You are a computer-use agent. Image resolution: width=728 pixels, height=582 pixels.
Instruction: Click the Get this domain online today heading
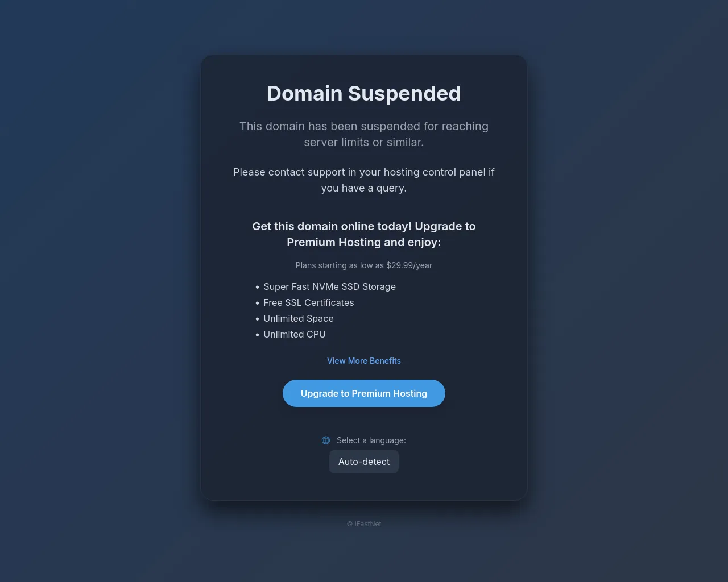pos(364,234)
